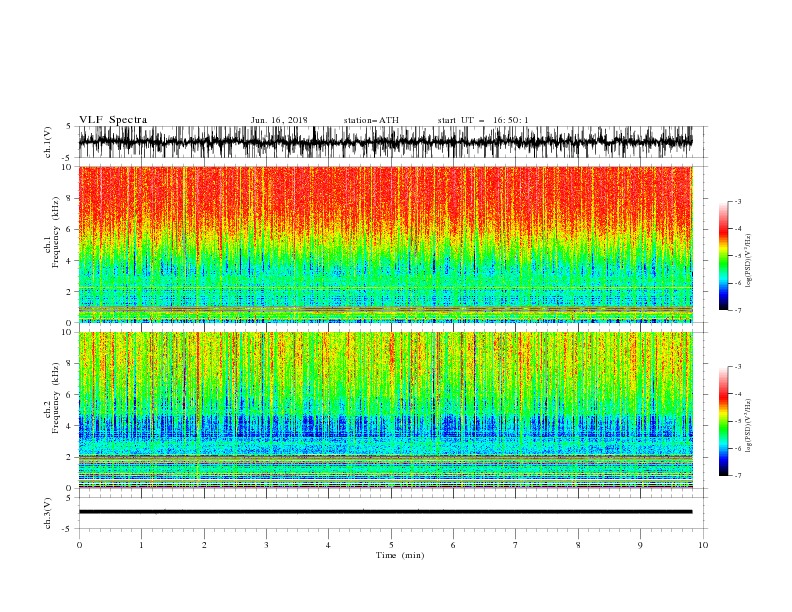The image size is (792, 612).
Task: Click time axis tick label "5"
Action: coord(391,545)
